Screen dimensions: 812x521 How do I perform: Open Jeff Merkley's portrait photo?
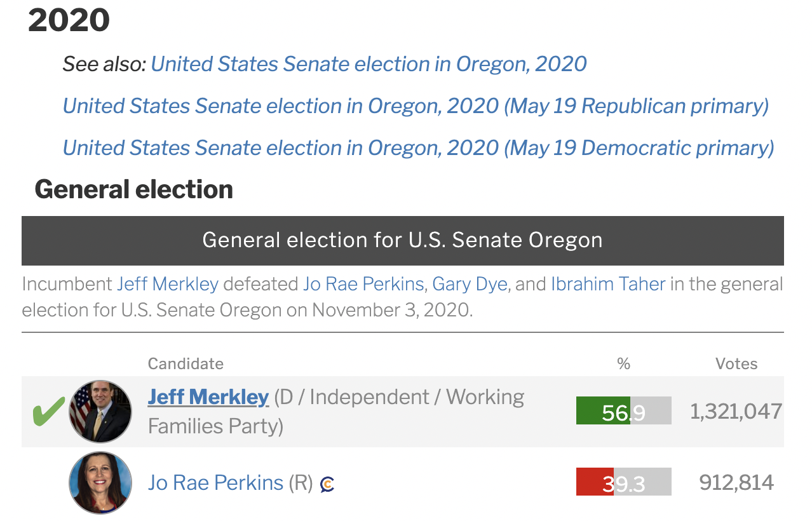[100, 412]
